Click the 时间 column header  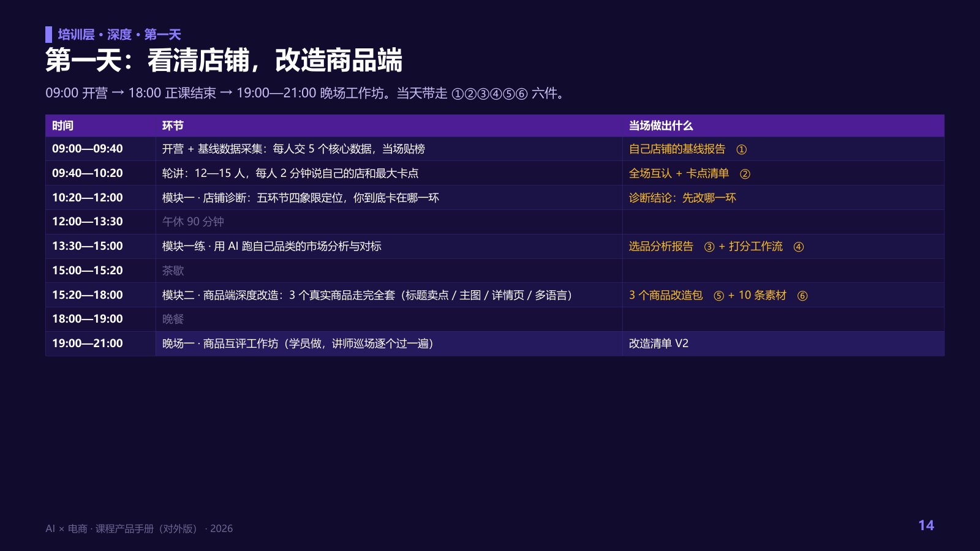coord(100,126)
